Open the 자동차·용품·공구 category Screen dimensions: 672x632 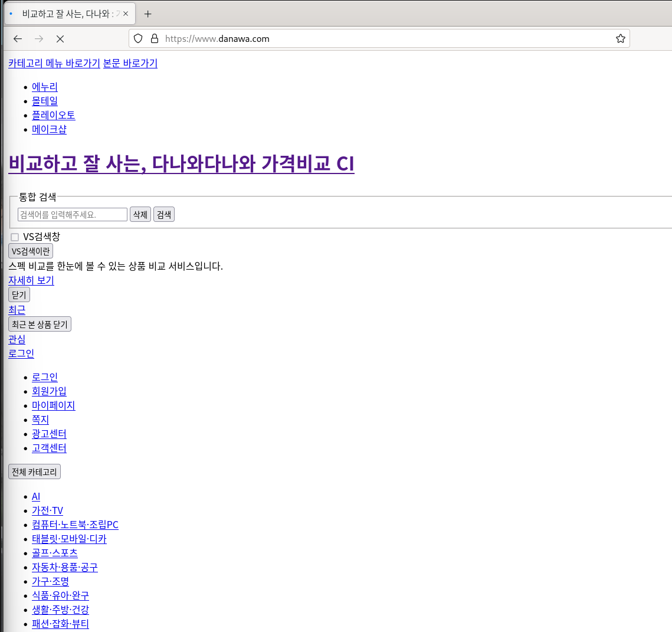65,567
